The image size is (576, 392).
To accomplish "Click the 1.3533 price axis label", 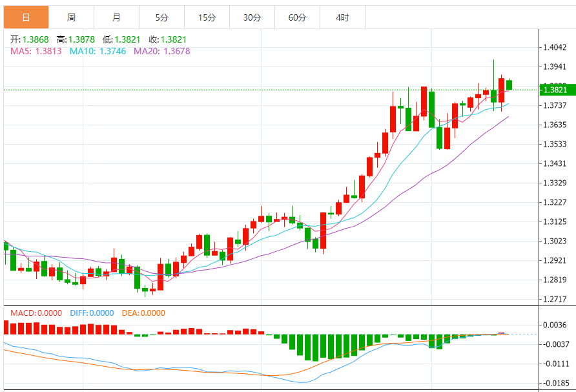I will (x=555, y=144).
